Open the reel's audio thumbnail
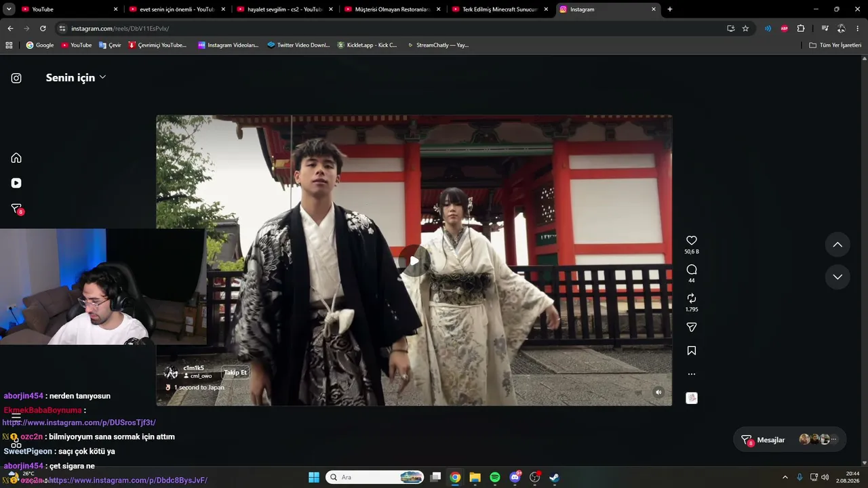Viewport: 868px width, 488px height. coord(692,398)
